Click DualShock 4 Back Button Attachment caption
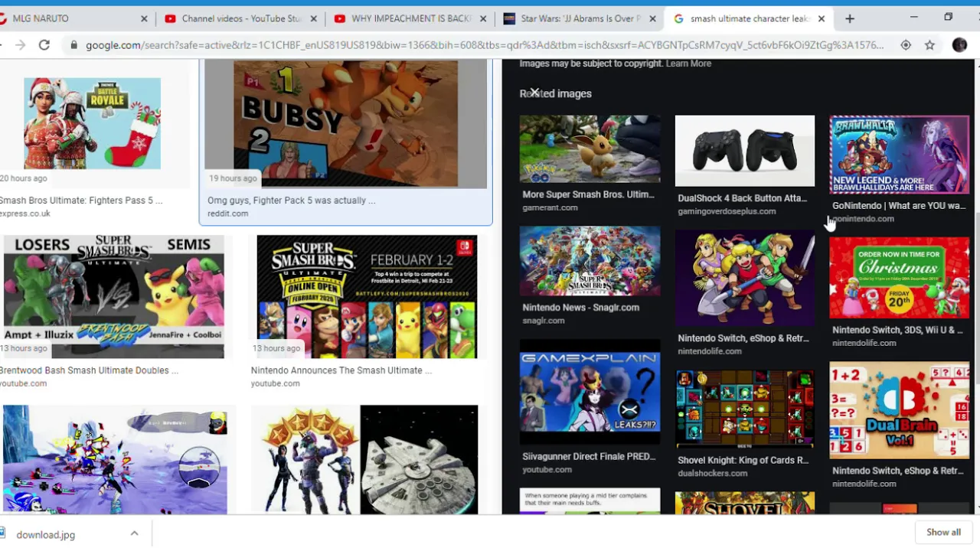Viewport: 980px width, 551px height. coord(742,198)
